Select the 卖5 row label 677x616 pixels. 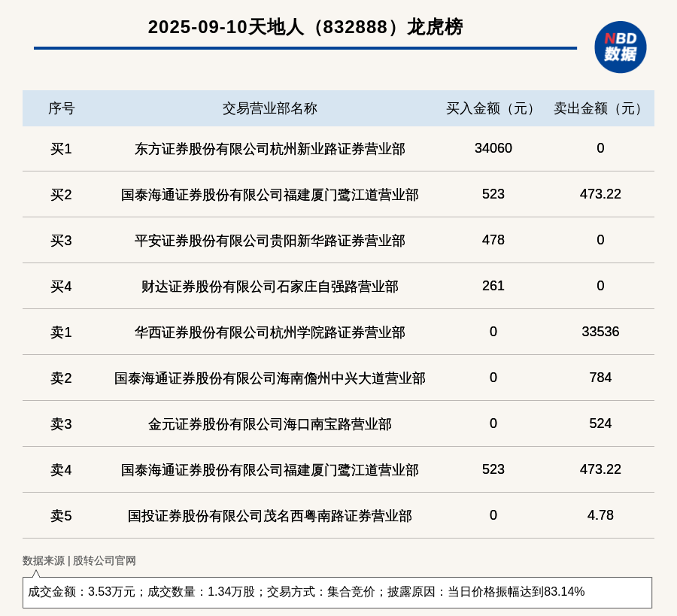click(61, 515)
